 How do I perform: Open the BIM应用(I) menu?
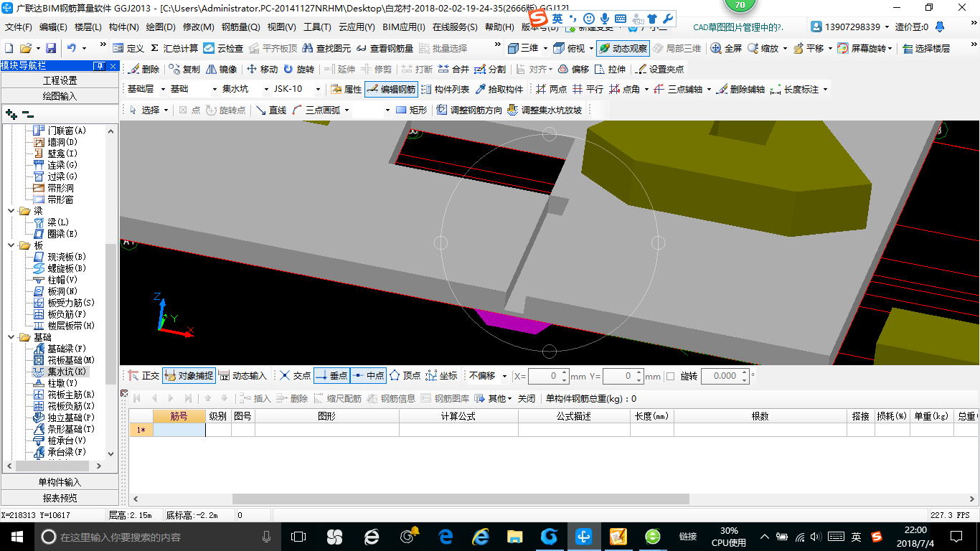click(x=404, y=27)
